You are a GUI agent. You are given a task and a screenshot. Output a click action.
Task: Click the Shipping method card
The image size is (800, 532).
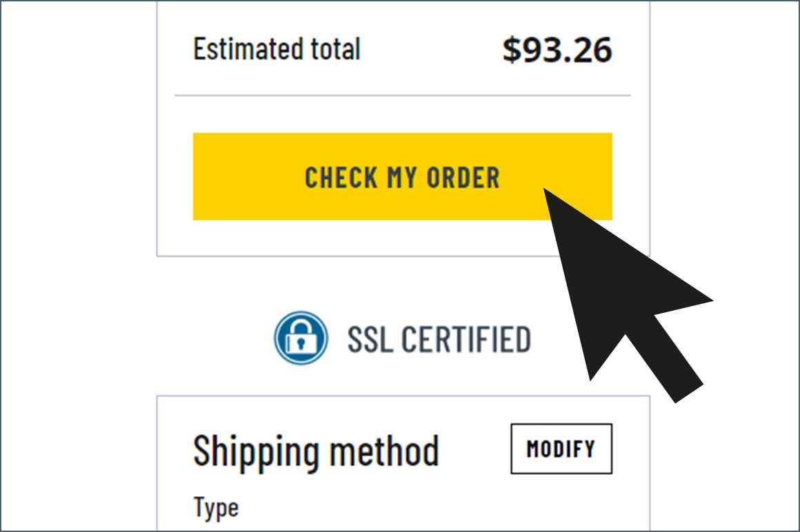click(x=403, y=463)
